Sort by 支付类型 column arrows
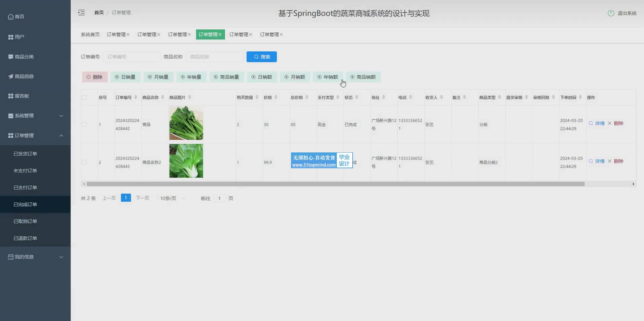The height and width of the screenshot is (321, 644). pyautogui.click(x=338, y=97)
